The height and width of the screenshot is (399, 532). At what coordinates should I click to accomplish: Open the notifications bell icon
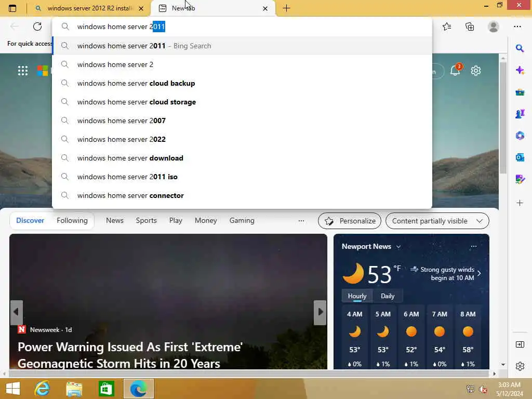click(x=455, y=70)
